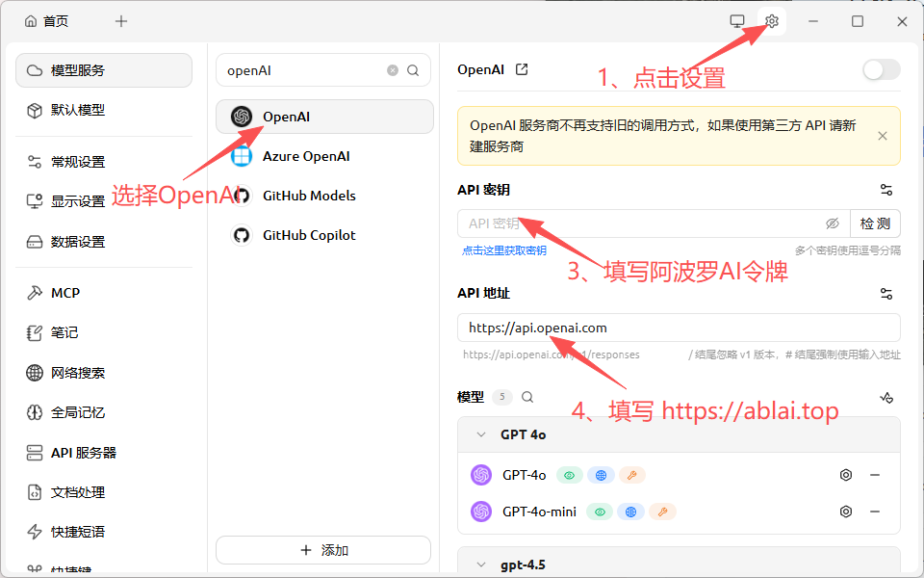Open model search magnifier beside 模型 header
924x578 pixels.
pyautogui.click(x=526, y=396)
